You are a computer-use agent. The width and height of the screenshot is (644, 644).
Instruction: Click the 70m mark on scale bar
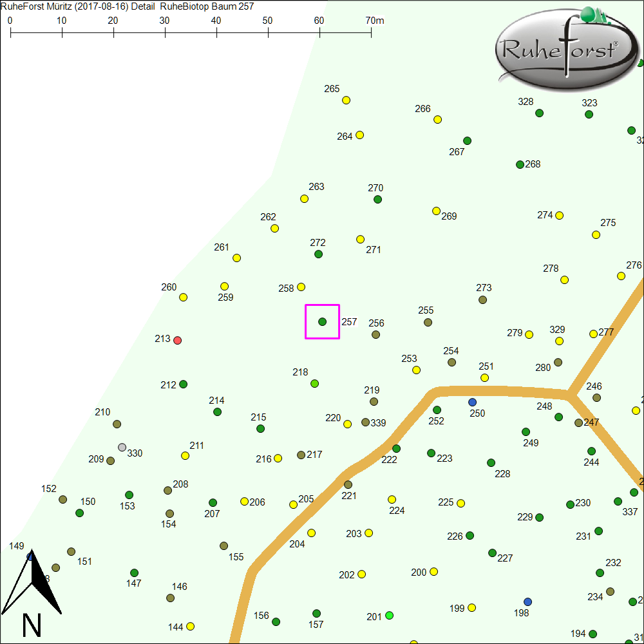pos(371,32)
